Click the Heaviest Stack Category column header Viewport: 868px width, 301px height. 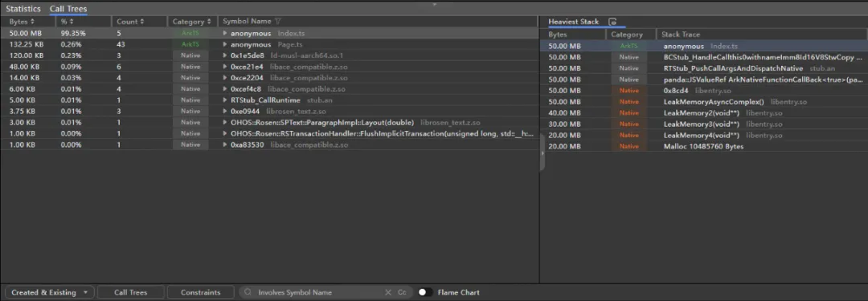tap(627, 35)
